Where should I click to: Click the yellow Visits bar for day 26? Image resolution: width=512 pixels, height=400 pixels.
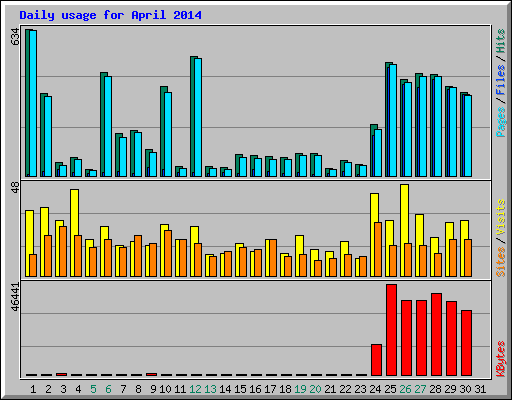pos(404,230)
